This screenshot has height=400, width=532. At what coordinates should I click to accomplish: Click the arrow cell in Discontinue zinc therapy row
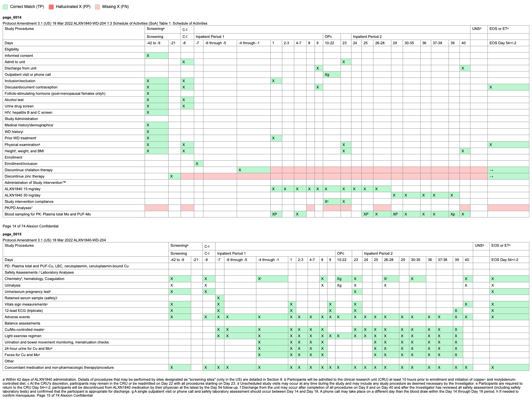pos(508,176)
